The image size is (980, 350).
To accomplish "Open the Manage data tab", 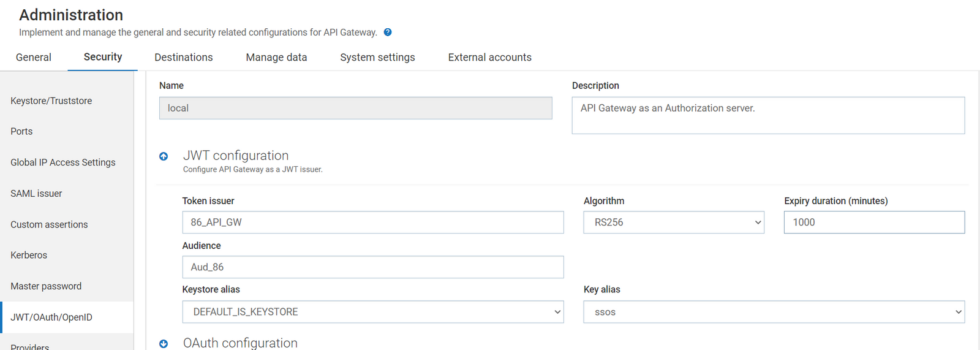I will pos(276,57).
